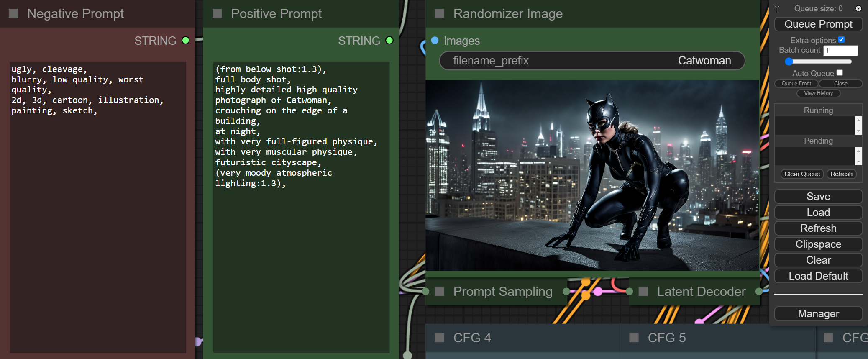Click the Pending queue label
The height and width of the screenshot is (359, 868).
(x=818, y=141)
